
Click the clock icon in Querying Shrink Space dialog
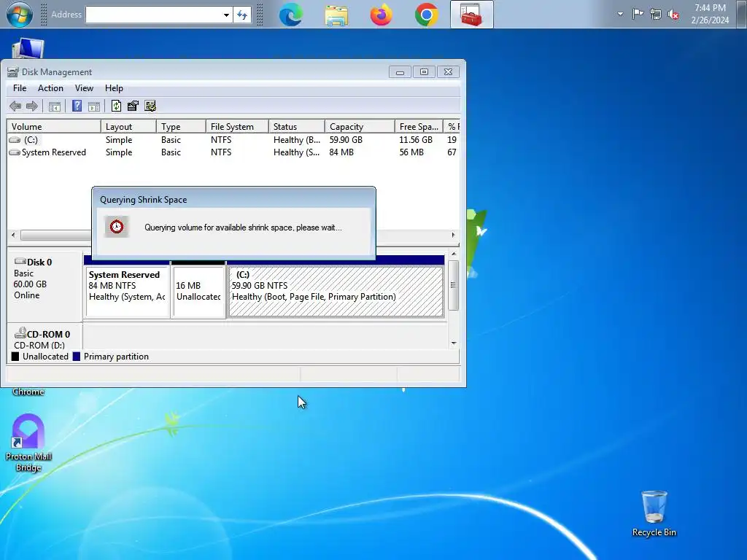pyautogui.click(x=117, y=227)
